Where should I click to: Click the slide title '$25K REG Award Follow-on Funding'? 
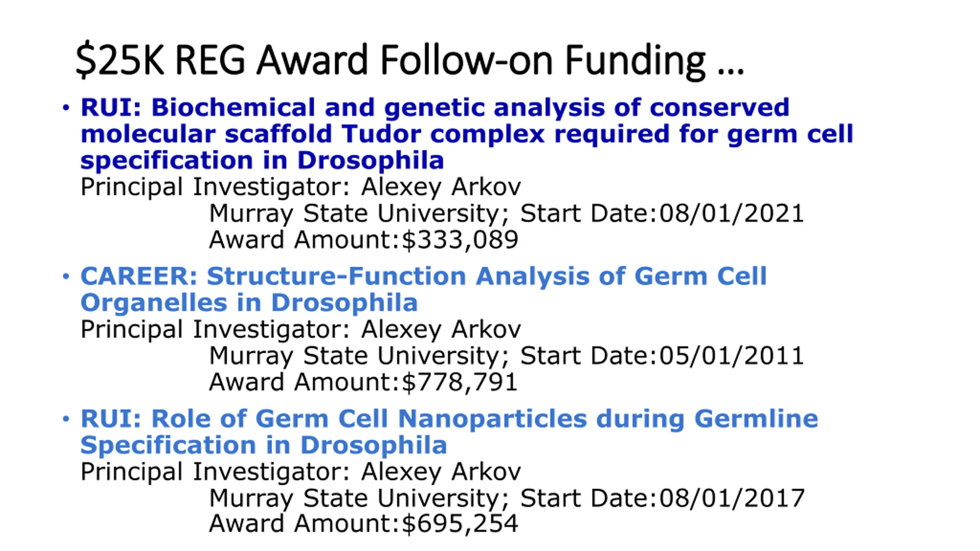(x=410, y=60)
